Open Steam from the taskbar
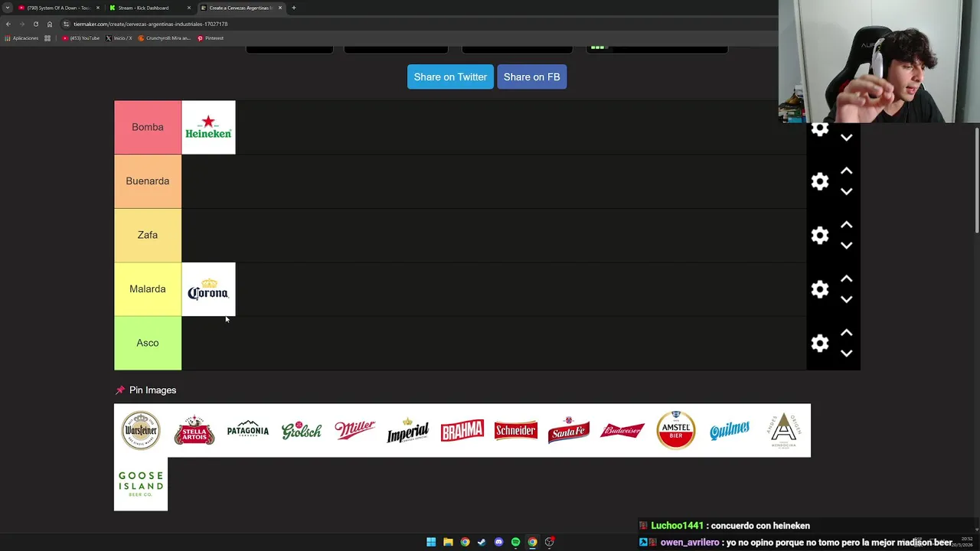Screen dimensions: 980x551 (482, 542)
